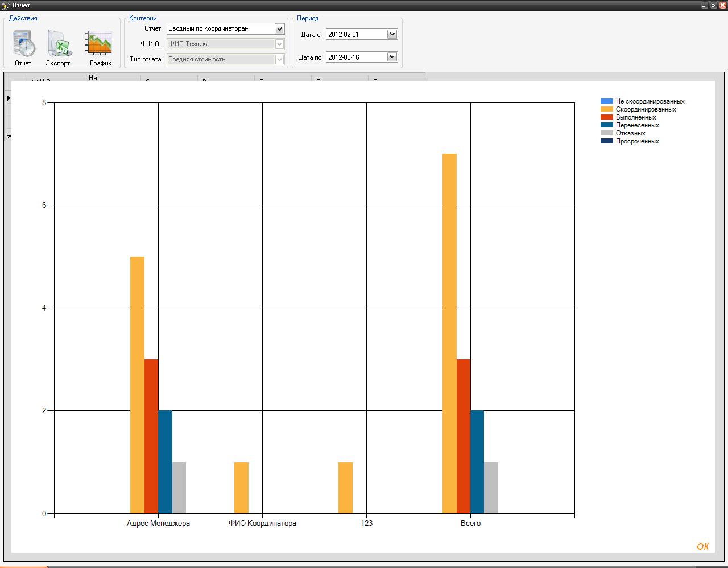Minimize the Отчет window
Image resolution: width=728 pixels, height=568 pixels.
[x=704, y=5]
